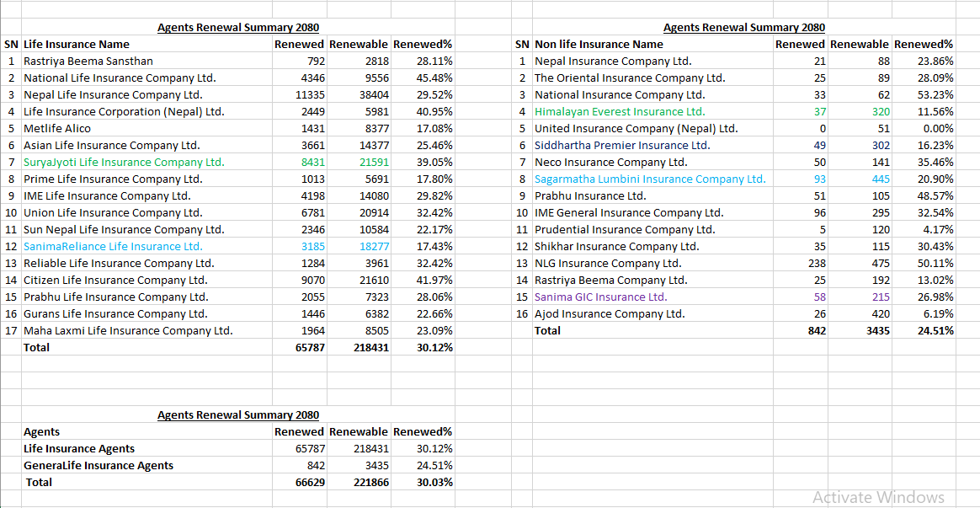Viewport: 980px width, 508px height.
Task: Select United Insurance's 0.00% renewed percentage
Action: [x=937, y=128]
